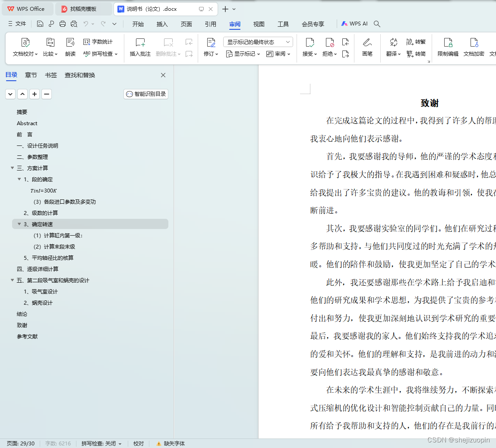Screen dimensions: 496x448
Task: Open 限制编辑 restrict editing
Action: 448,47
